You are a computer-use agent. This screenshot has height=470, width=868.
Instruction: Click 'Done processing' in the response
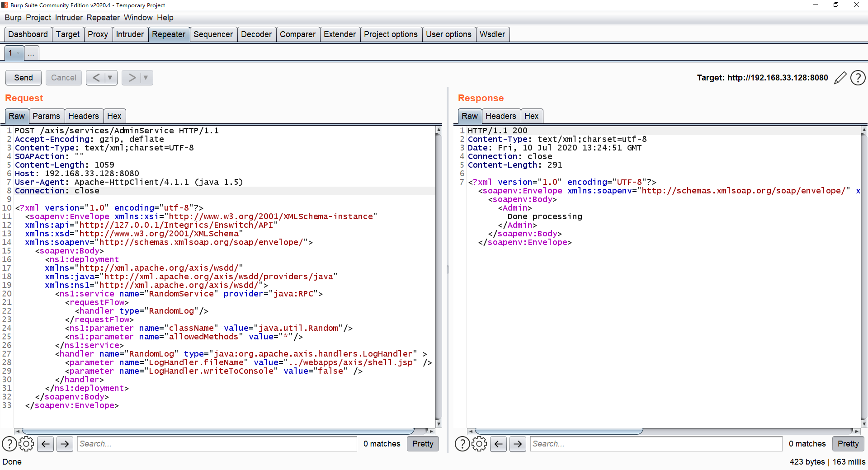pyautogui.click(x=545, y=216)
